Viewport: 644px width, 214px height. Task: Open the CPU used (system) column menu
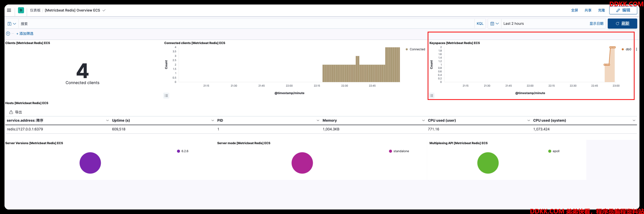(x=634, y=120)
